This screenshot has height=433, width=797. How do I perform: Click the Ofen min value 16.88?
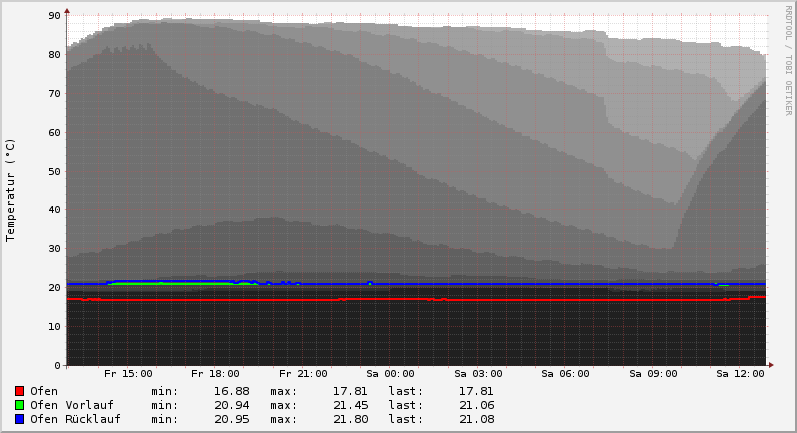[x=231, y=391]
